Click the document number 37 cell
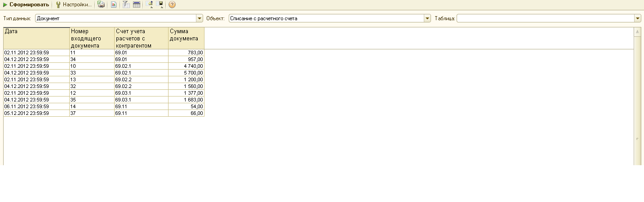The height and width of the screenshot is (202, 644). click(92, 113)
